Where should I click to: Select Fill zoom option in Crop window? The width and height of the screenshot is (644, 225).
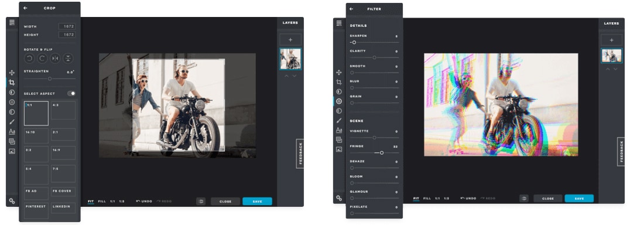(102, 202)
